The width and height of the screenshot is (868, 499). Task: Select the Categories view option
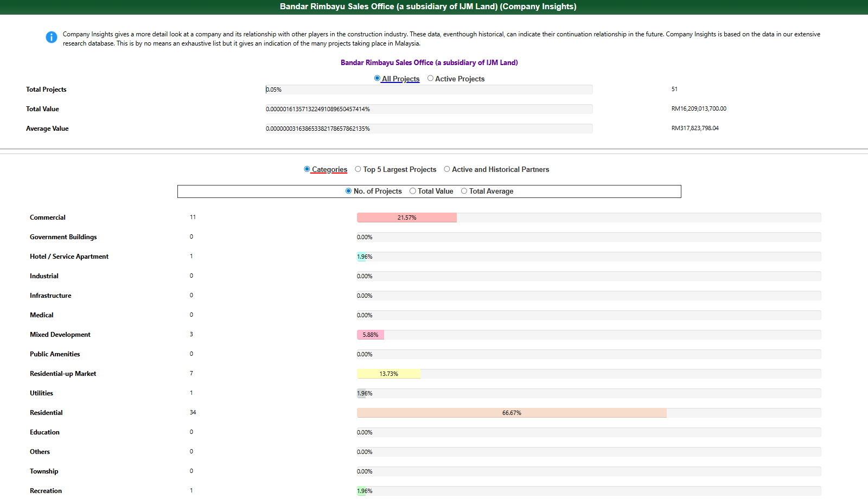pos(307,169)
